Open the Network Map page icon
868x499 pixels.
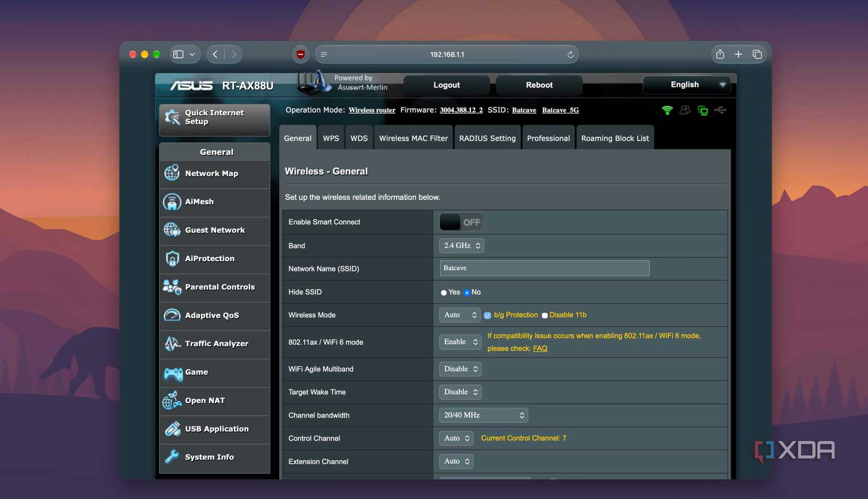pos(172,173)
